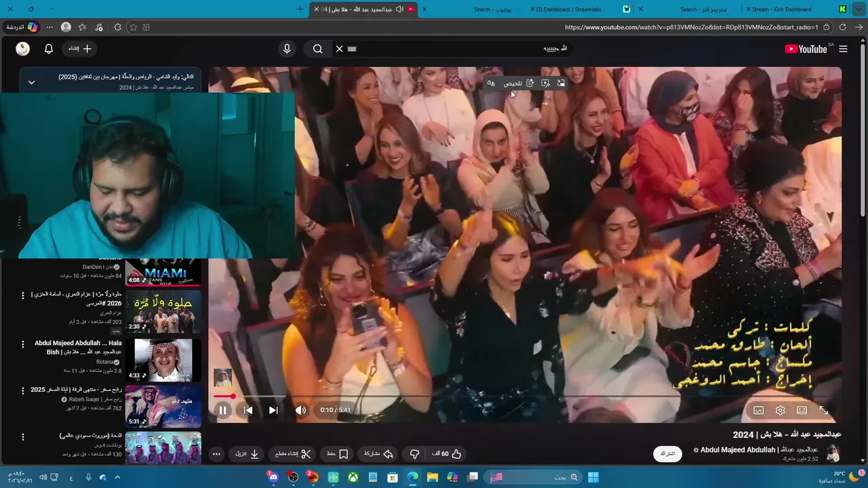Open browser settings and more ellipsis
This screenshot has width=868, height=488.
coord(50,27)
